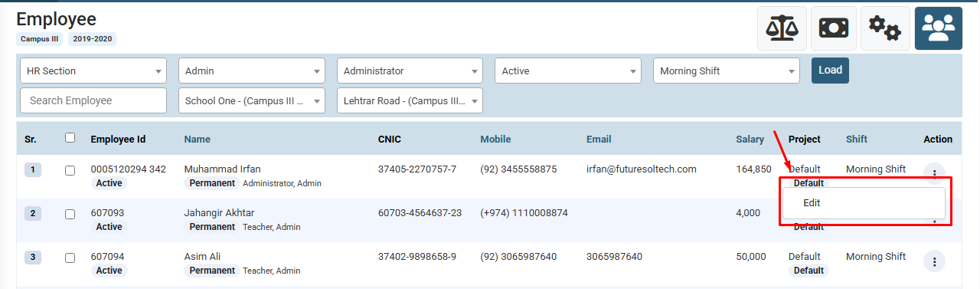The image size is (980, 289).
Task: Expand the Active status dropdown
Action: pos(568,71)
